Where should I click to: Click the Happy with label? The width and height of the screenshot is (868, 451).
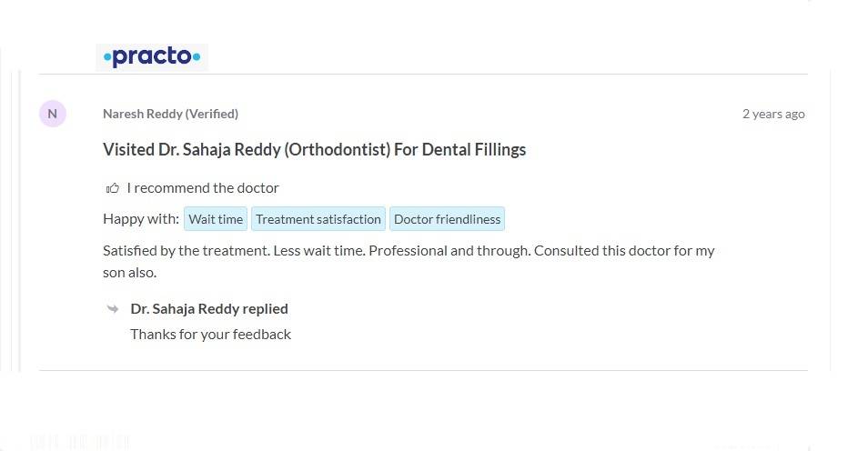(141, 219)
